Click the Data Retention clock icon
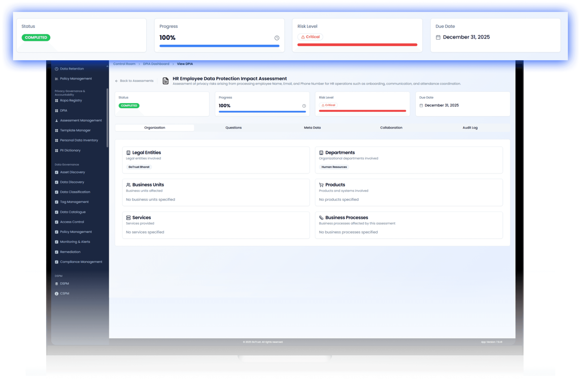581x392 pixels. coord(56,69)
